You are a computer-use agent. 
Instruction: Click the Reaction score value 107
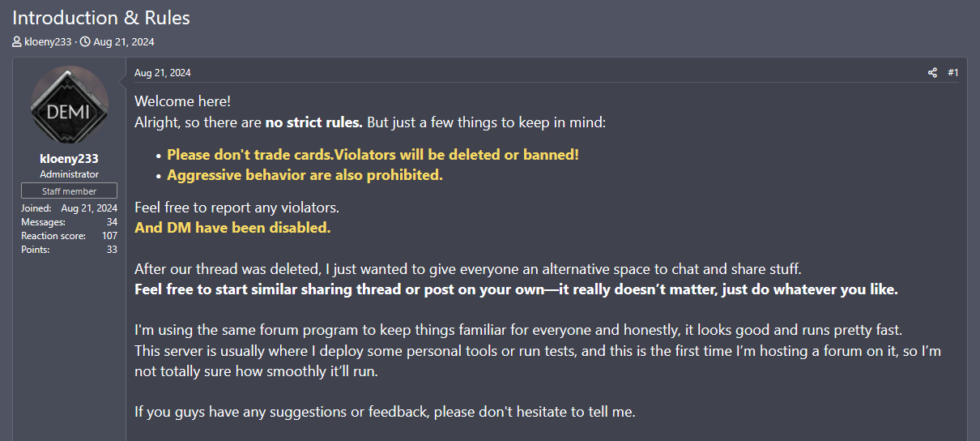click(x=109, y=236)
